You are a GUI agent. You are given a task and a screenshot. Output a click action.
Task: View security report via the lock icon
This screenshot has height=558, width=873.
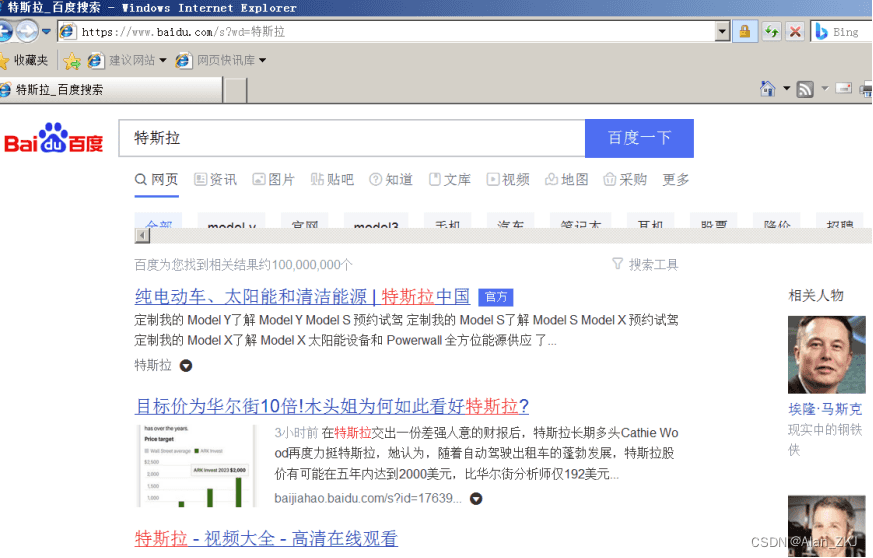(744, 32)
